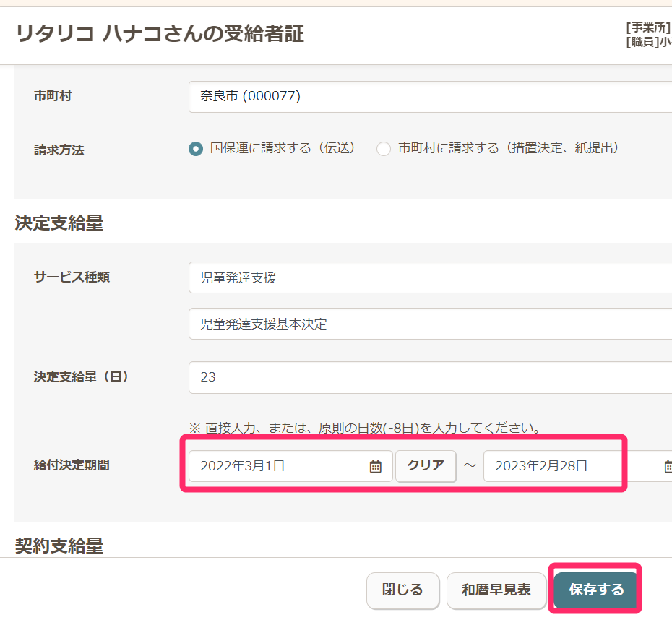This screenshot has height=620, width=672.
Task: Open the 和暦早見表 reference table
Action: [496, 590]
